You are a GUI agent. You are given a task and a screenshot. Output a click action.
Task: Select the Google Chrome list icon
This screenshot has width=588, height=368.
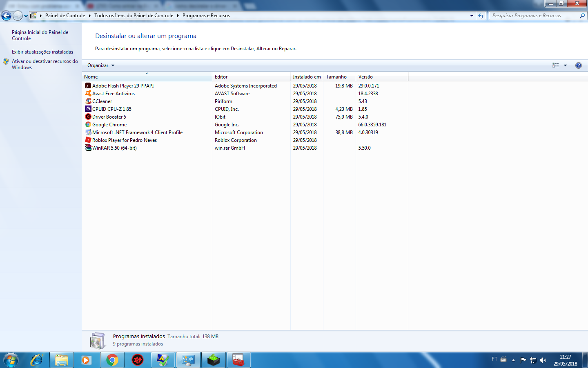88,125
